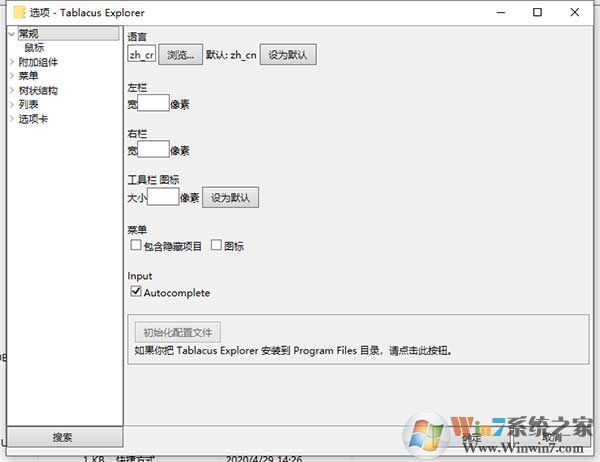
Task: Click 设为默认 button for toolbar icon size
Action: [x=230, y=198]
